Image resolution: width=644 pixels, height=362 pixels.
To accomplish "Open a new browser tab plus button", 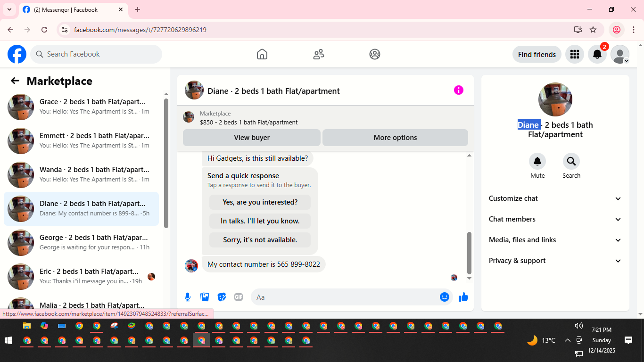I will (138, 9).
